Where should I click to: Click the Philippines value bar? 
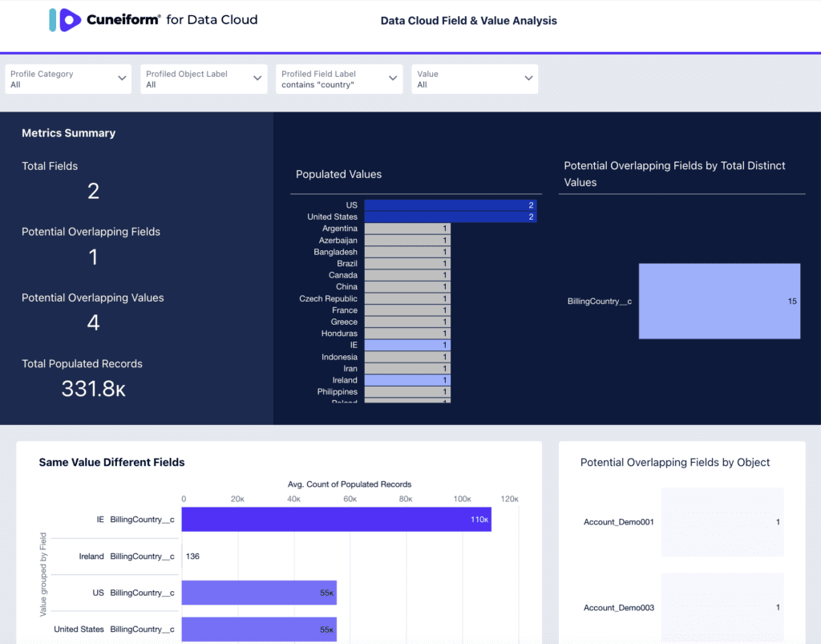(407, 391)
